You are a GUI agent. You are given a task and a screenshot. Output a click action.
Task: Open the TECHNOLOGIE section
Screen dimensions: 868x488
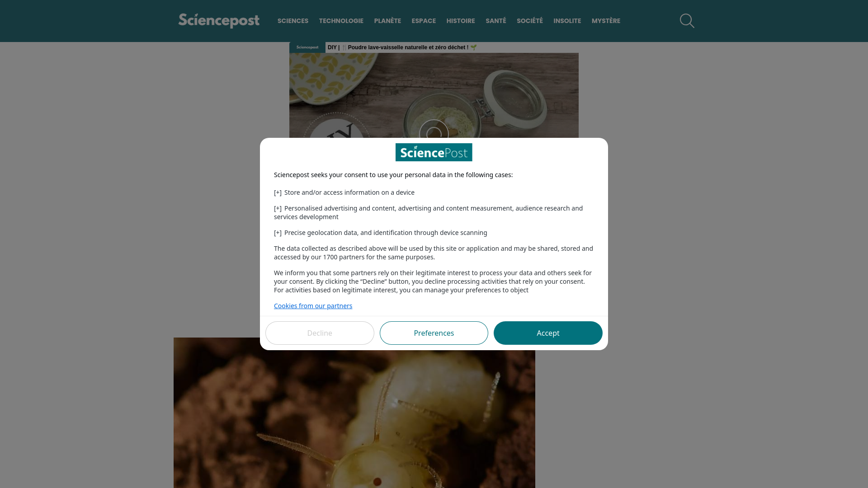tap(341, 21)
